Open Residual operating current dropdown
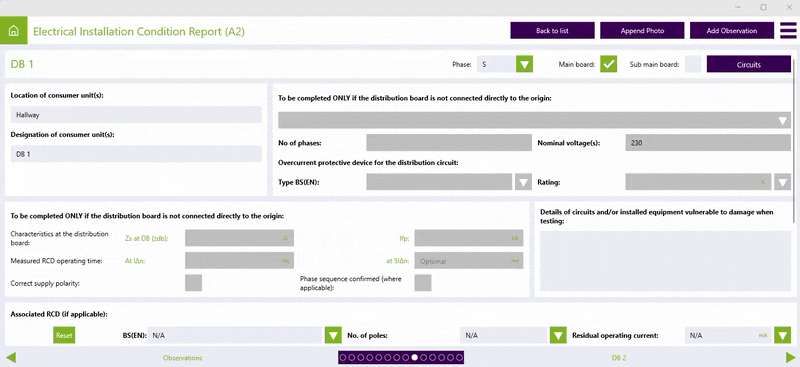 pos(782,335)
